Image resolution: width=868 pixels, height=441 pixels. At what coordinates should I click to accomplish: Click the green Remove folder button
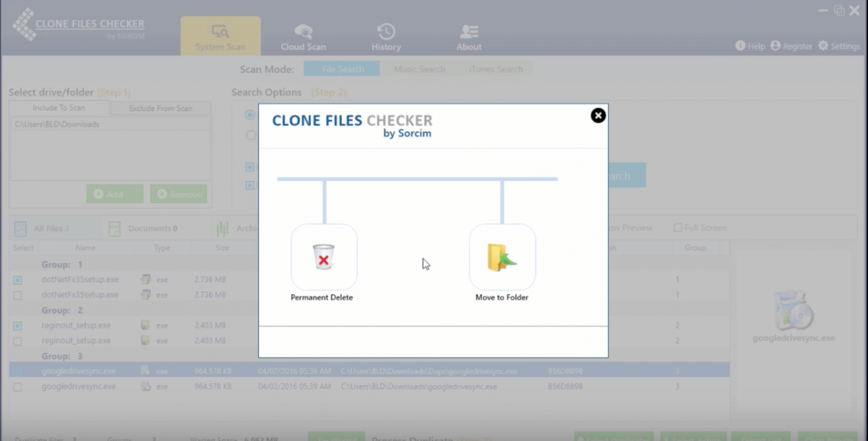point(178,194)
